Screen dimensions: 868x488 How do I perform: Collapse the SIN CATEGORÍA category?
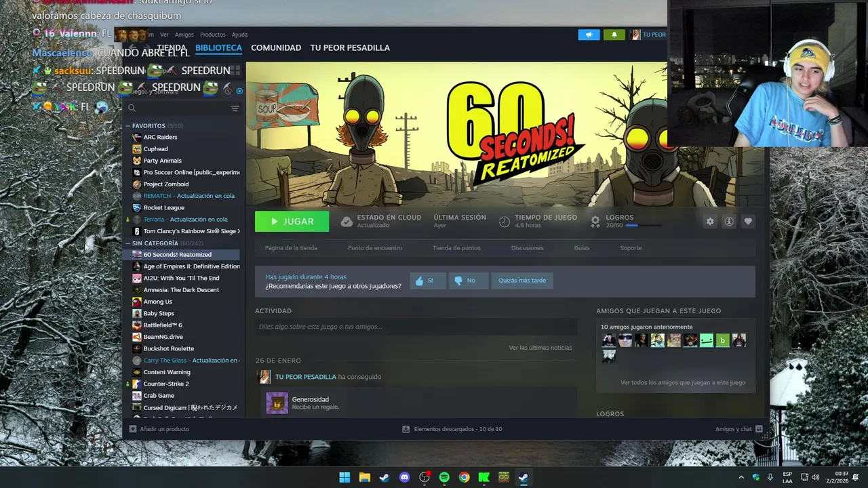click(x=129, y=243)
